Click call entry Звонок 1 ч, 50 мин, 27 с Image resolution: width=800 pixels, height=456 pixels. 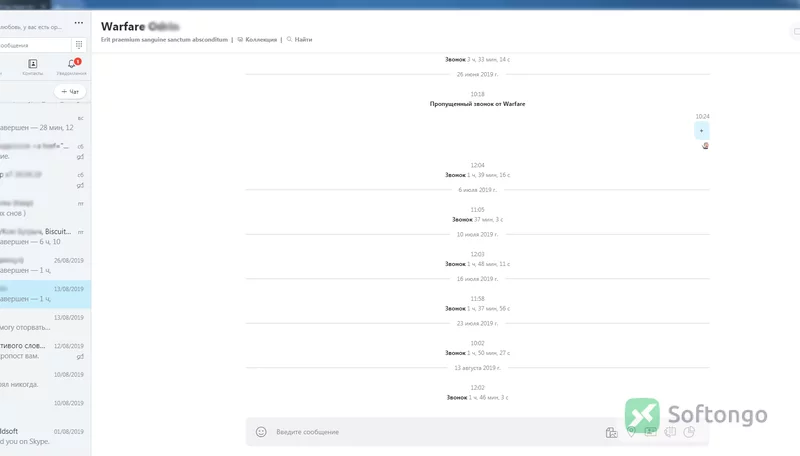[477, 352]
